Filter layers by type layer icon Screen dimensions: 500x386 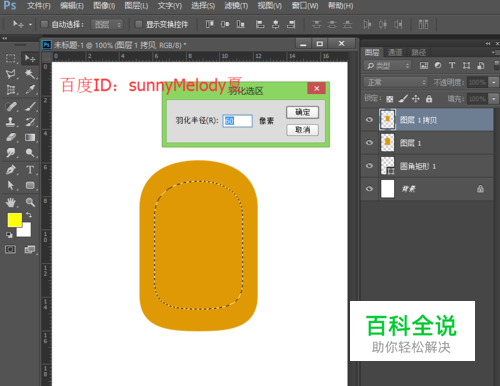pos(452,66)
